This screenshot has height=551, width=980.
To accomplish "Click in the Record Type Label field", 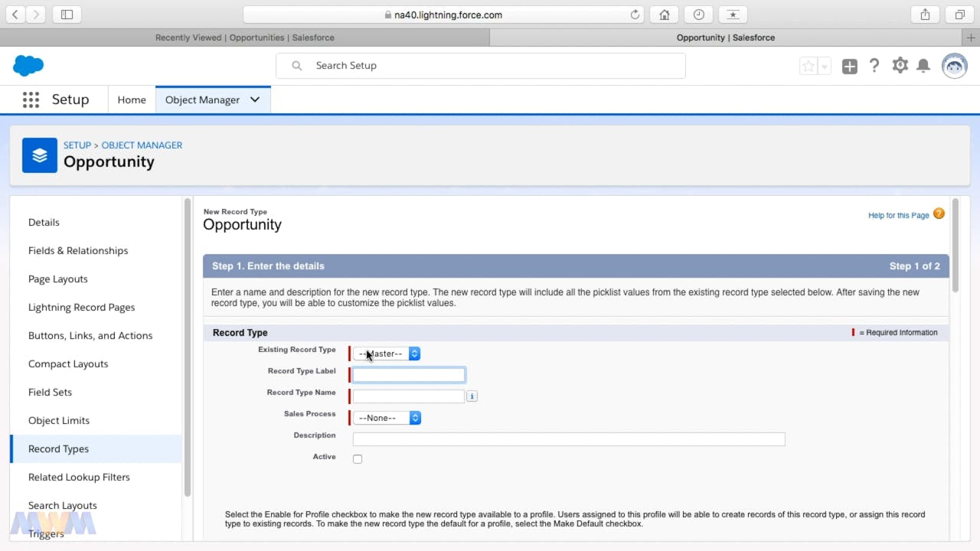I will point(409,375).
